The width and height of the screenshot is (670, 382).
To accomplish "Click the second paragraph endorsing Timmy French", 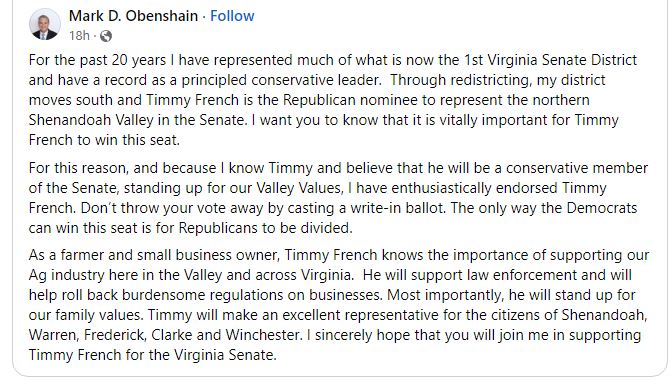I will tap(338, 197).
